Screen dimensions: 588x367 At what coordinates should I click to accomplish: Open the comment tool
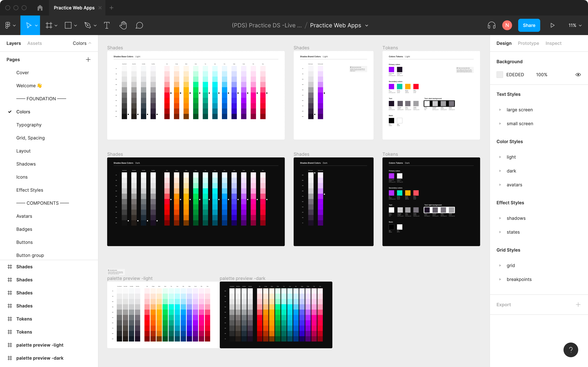pyautogui.click(x=139, y=25)
